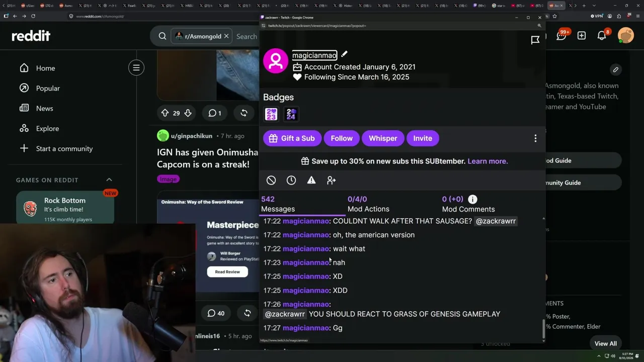This screenshot has height=362, width=644.
Task: Click the Twitch popout zoom magnifier icon
Action: pos(539,26)
